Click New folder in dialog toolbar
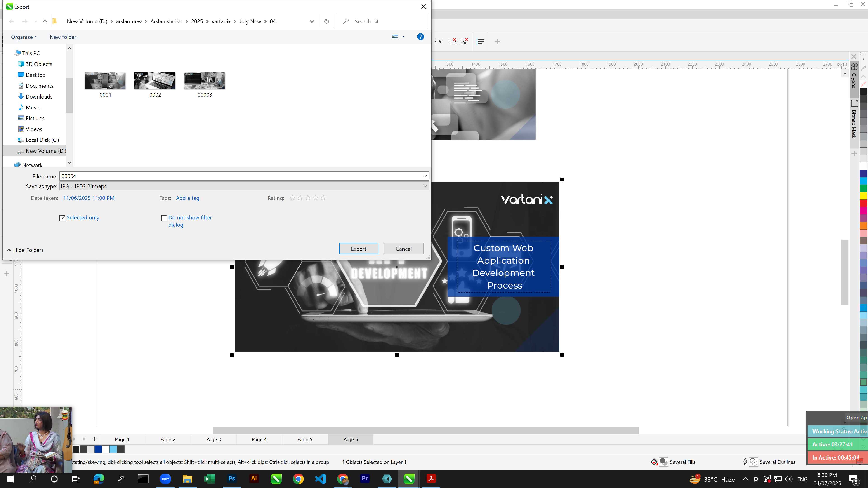Image resolution: width=868 pixels, height=488 pixels. [x=63, y=37]
